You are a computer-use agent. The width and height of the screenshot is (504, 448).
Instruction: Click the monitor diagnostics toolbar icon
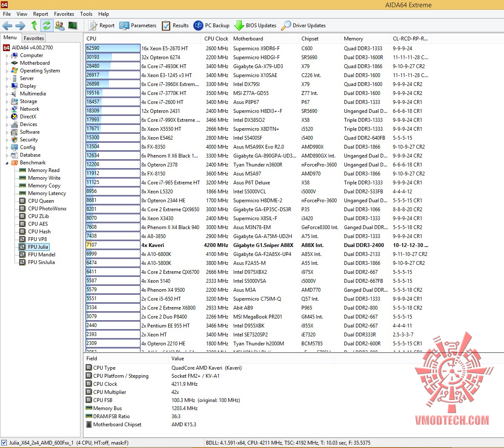coord(73,26)
